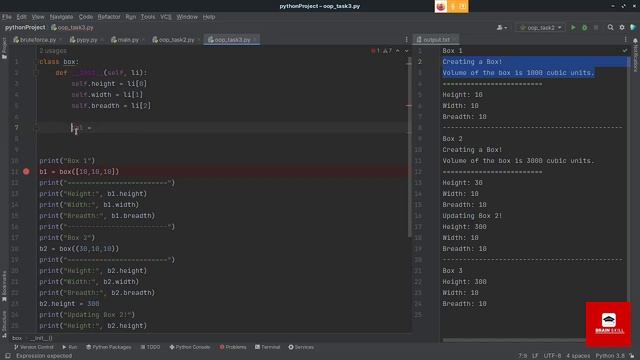Image resolution: width=640 pixels, height=360 pixels.
Task: Open the Bookmarks sidebar panel
Action: pyautogui.click(x=4, y=286)
